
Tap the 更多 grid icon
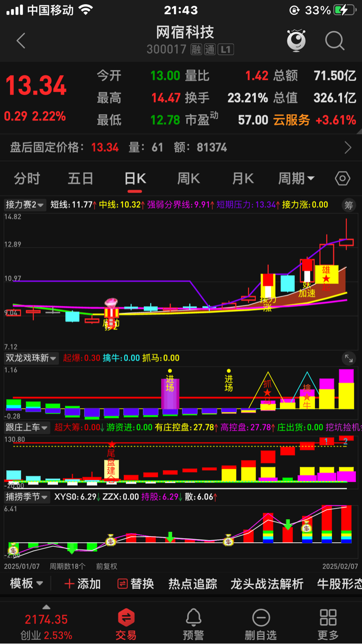pos(328,625)
